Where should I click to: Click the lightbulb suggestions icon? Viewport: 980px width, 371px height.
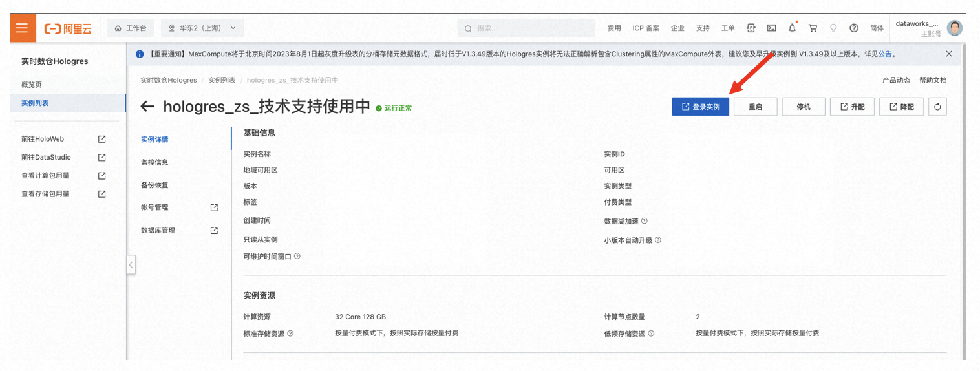[833, 28]
